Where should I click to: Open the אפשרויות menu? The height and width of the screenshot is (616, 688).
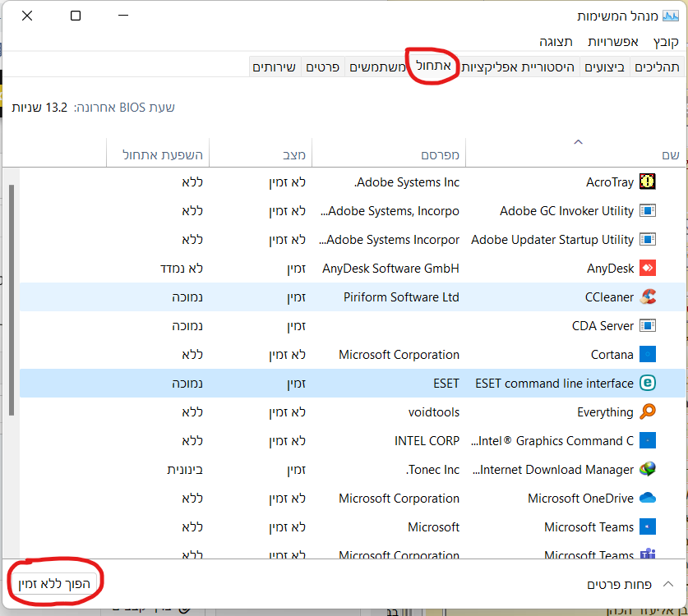(612, 42)
